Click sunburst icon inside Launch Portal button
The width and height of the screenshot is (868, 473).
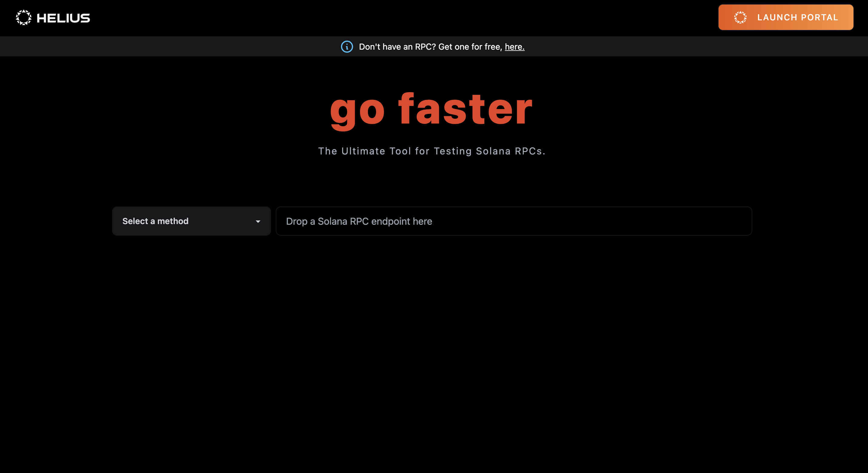740,18
